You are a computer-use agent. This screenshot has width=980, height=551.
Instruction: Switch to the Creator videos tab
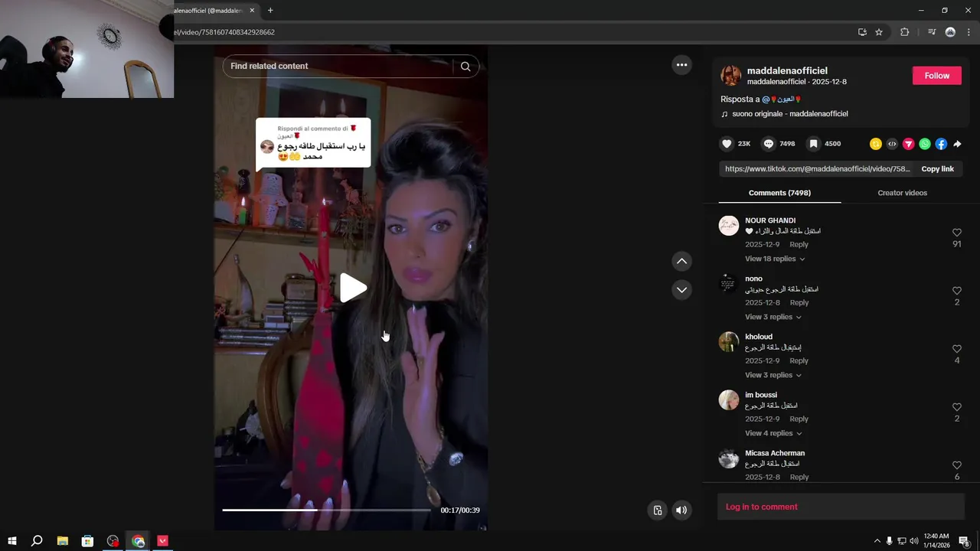click(902, 193)
